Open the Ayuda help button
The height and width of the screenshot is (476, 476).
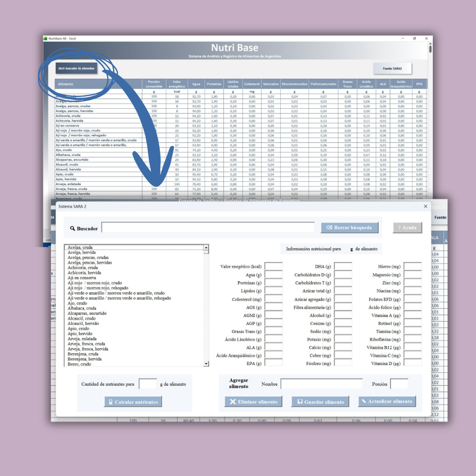408,228
